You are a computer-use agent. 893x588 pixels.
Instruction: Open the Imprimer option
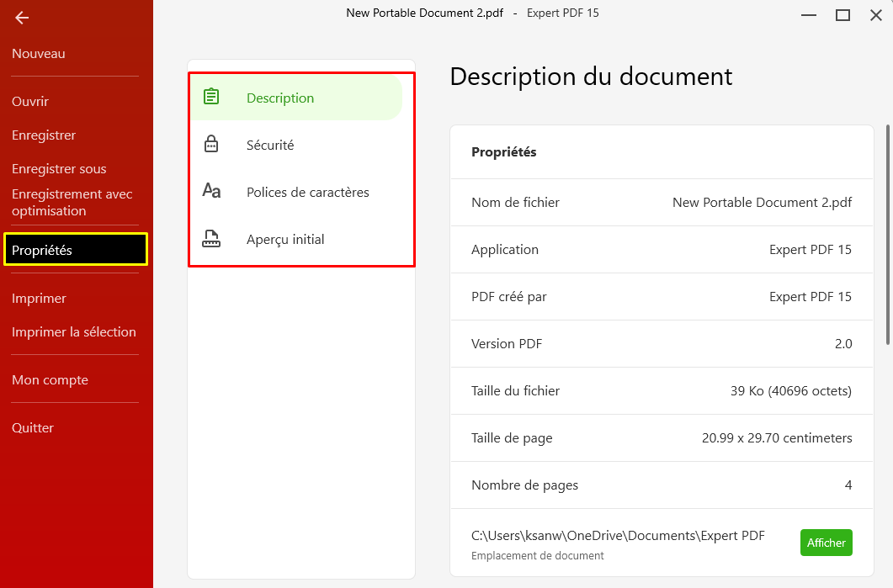39,299
